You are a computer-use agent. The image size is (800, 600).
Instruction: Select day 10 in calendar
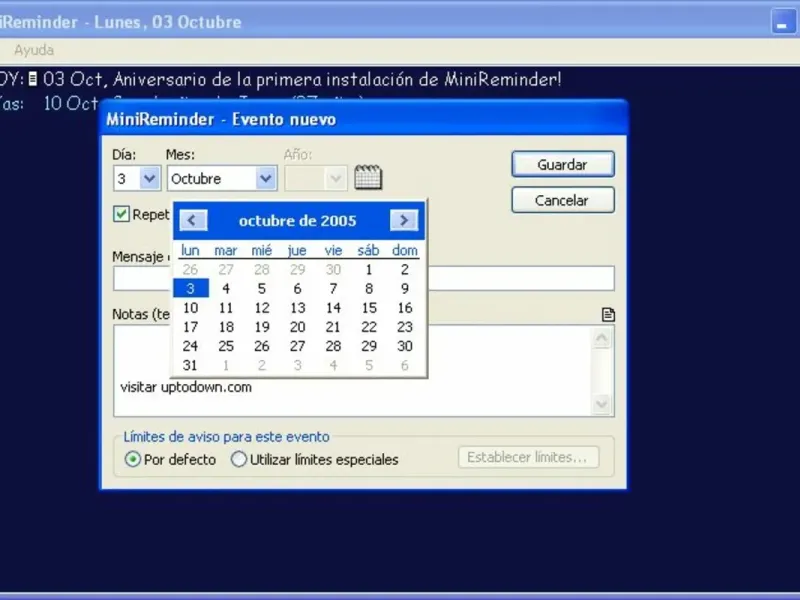(190, 308)
